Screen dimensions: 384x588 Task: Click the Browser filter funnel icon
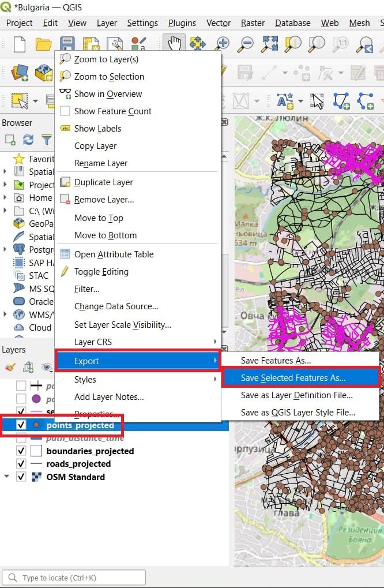pos(47,140)
